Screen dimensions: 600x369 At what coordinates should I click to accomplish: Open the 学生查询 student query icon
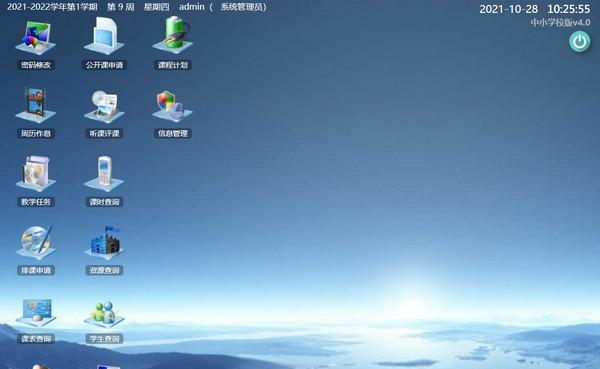click(104, 314)
